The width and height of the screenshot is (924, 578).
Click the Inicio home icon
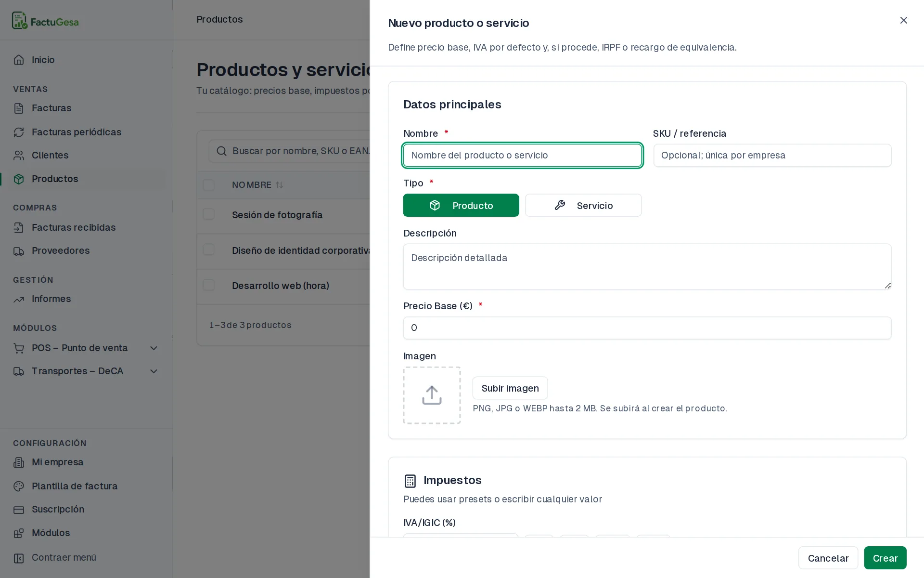pos(19,60)
